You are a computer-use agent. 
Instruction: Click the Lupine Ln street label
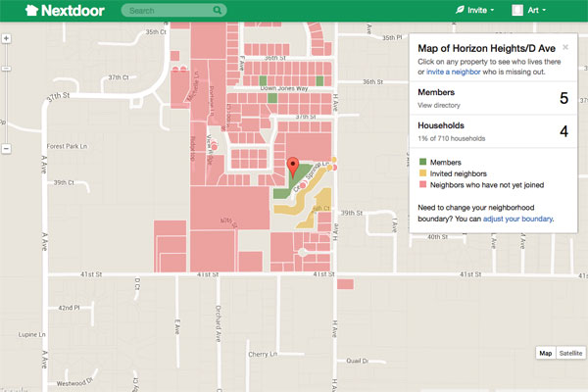(x=32, y=334)
